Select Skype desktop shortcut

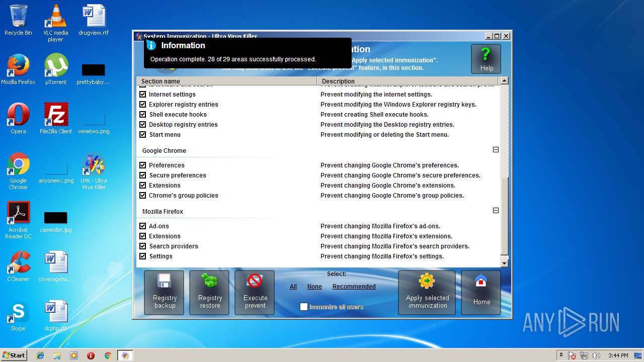pos(18,316)
